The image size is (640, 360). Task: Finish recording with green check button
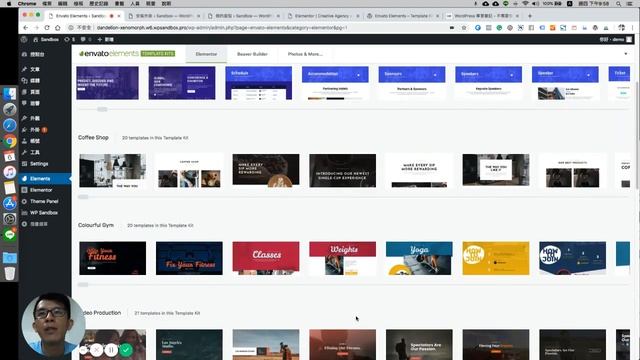point(126,350)
